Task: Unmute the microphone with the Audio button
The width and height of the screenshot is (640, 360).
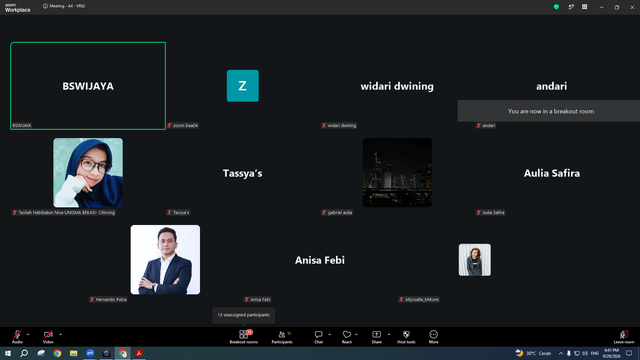Action: click(x=17, y=337)
